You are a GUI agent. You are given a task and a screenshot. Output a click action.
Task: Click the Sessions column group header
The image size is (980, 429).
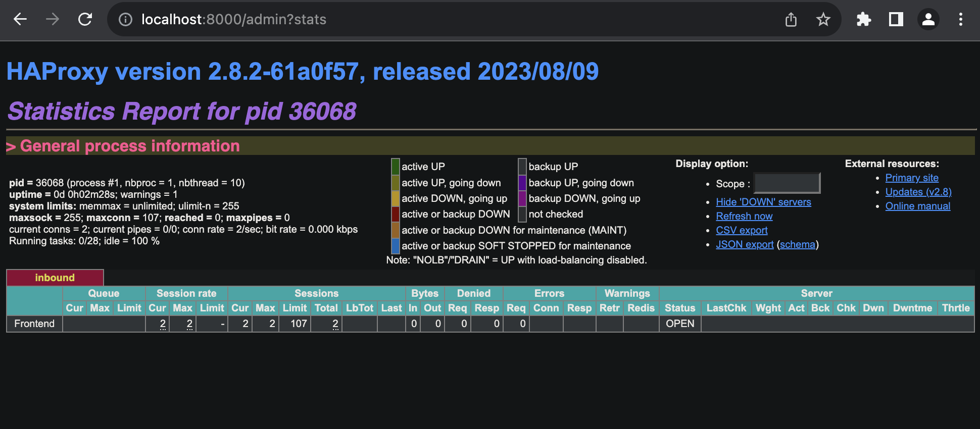point(317,293)
